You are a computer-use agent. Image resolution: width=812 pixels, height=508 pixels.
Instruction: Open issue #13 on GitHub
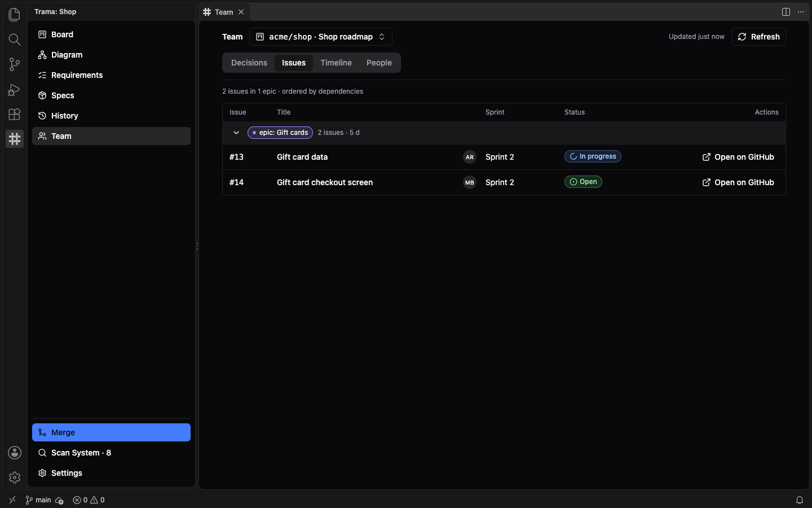point(738,157)
